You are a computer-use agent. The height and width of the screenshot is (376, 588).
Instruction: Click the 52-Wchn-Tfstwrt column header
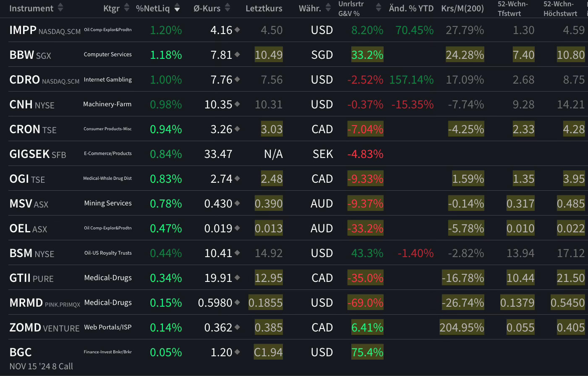tap(512, 8)
